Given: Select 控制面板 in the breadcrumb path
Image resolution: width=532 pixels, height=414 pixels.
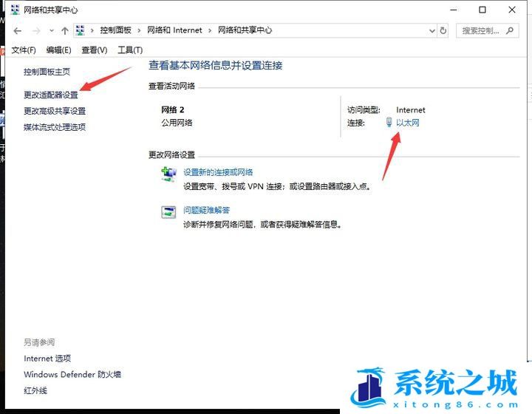Looking at the screenshot, I should [x=116, y=30].
